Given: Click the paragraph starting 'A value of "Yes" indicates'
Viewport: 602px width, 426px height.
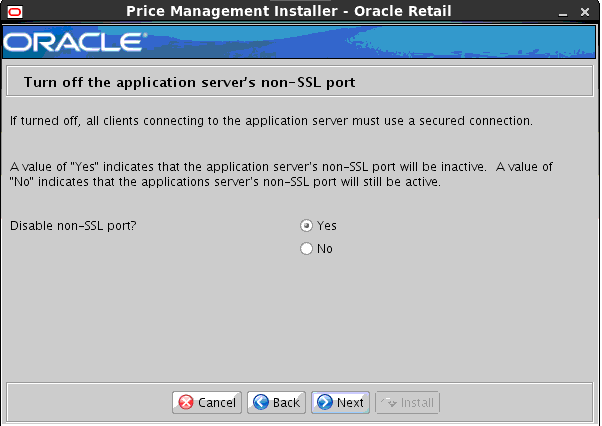Looking at the screenshot, I should pos(281,174).
